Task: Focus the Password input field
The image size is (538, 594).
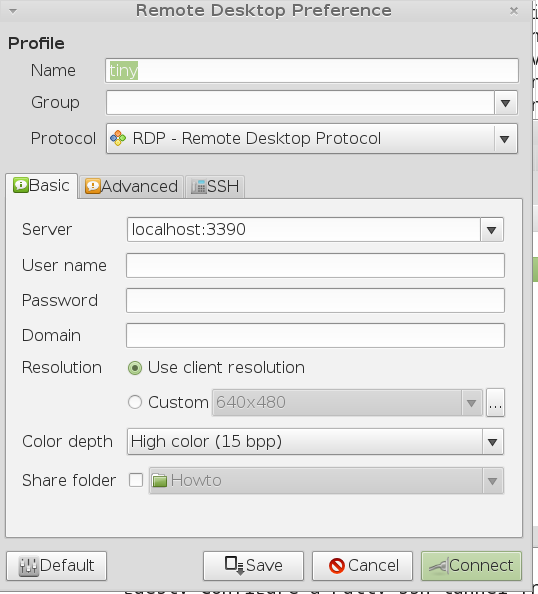Action: tap(315, 300)
